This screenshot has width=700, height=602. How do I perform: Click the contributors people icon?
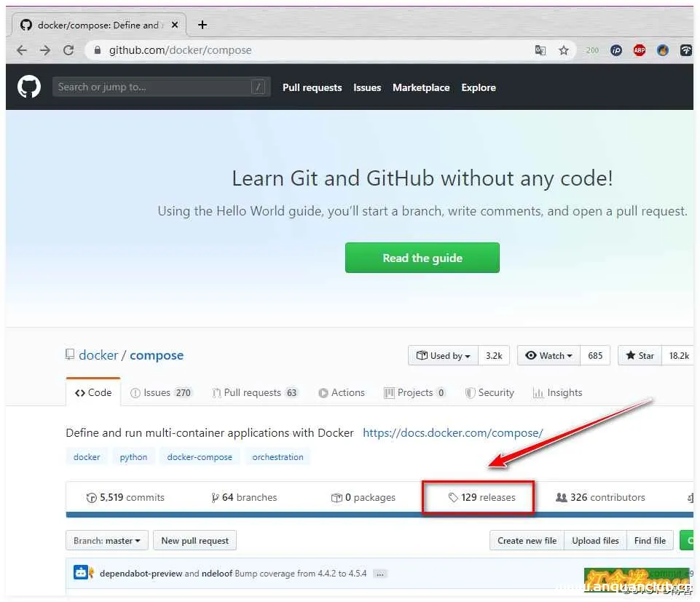coord(561,497)
